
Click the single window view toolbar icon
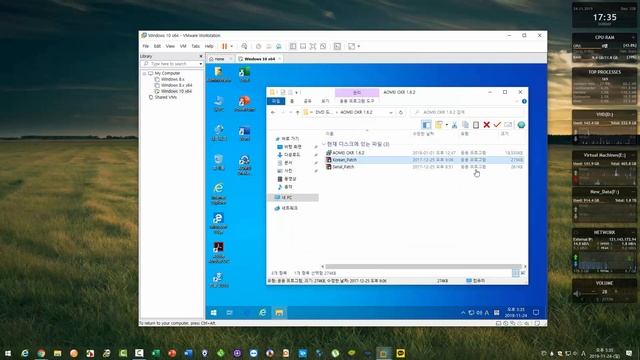point(303,47)
